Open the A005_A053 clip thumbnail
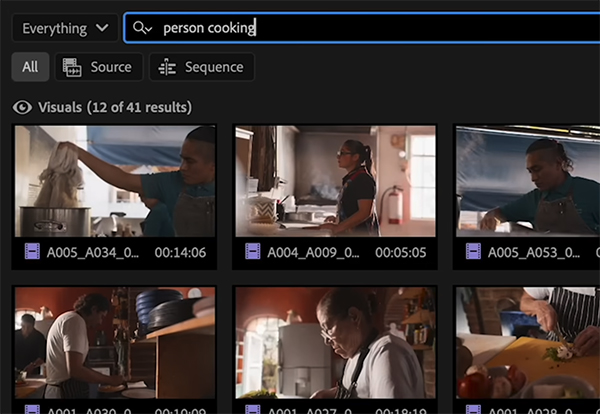 528,181
